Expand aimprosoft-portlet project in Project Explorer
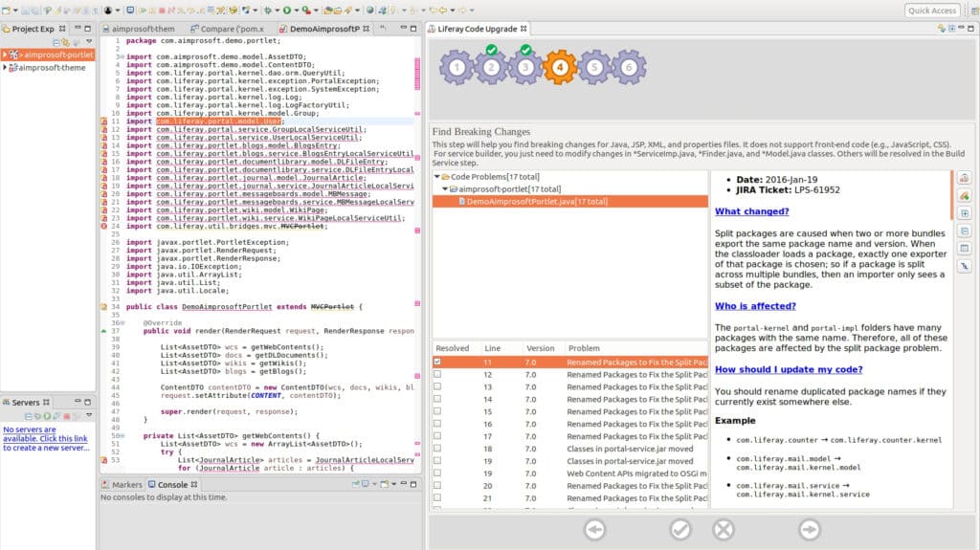Image resolution: width=980 pixels, height=550 pixels. click(5, 55)
